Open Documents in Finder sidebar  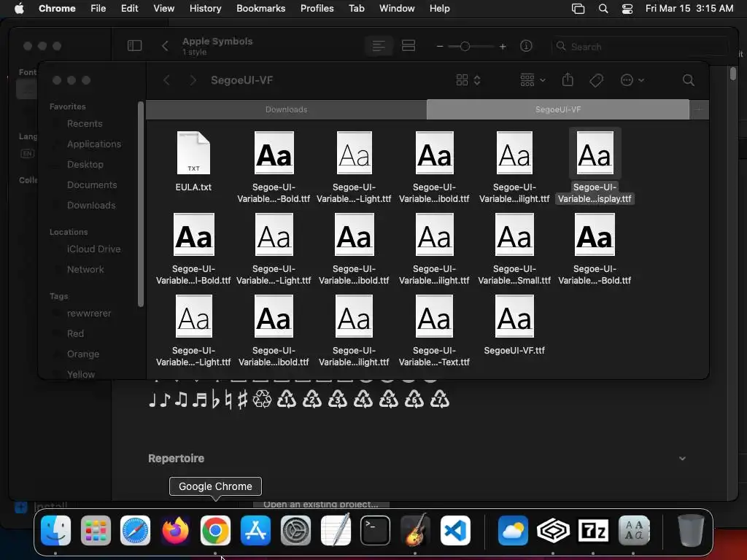click(x=92, y=184)
